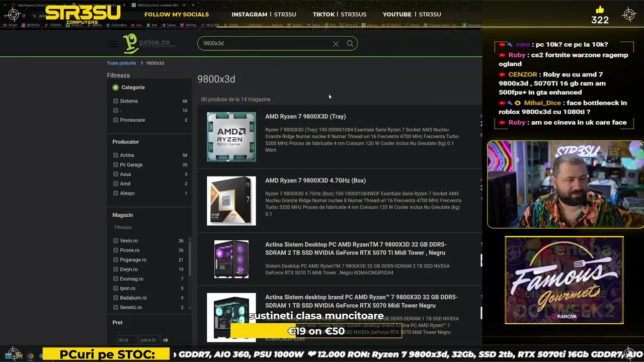Open the Tipeee bookmark

click(x=169, y=25)
